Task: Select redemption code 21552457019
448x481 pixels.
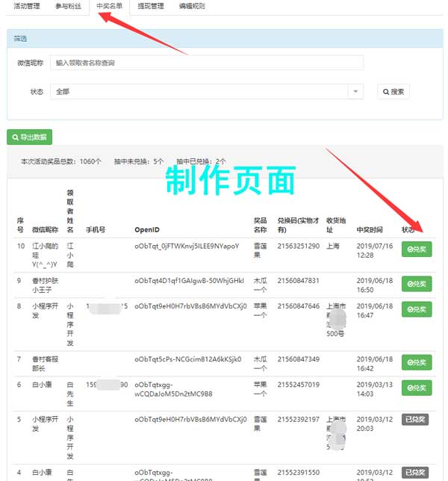Action: click(x=299, y=385)
